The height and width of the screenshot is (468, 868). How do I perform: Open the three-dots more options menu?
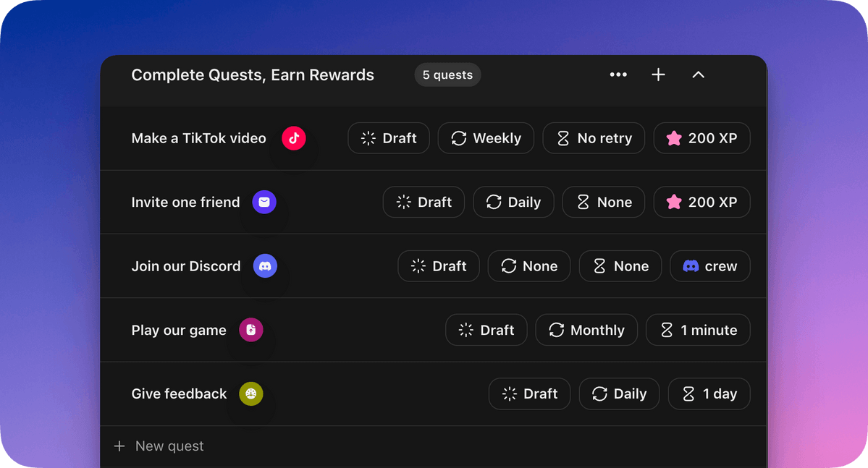618,75
